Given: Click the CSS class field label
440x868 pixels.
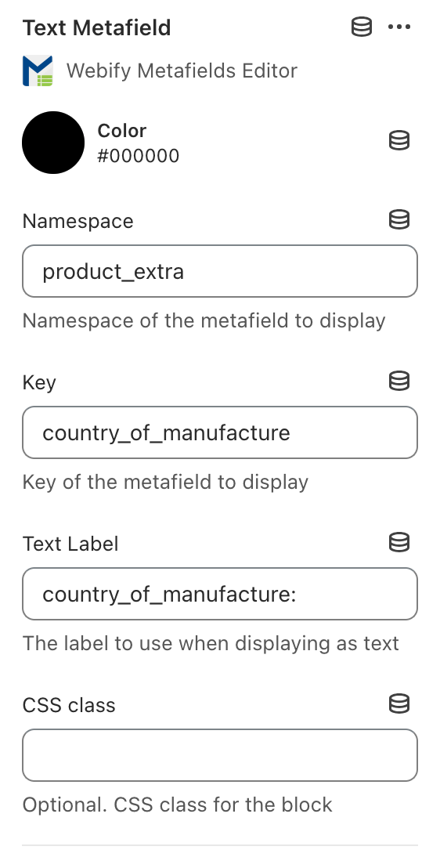Looking at the screenshot, I should (x=69, y=705).
